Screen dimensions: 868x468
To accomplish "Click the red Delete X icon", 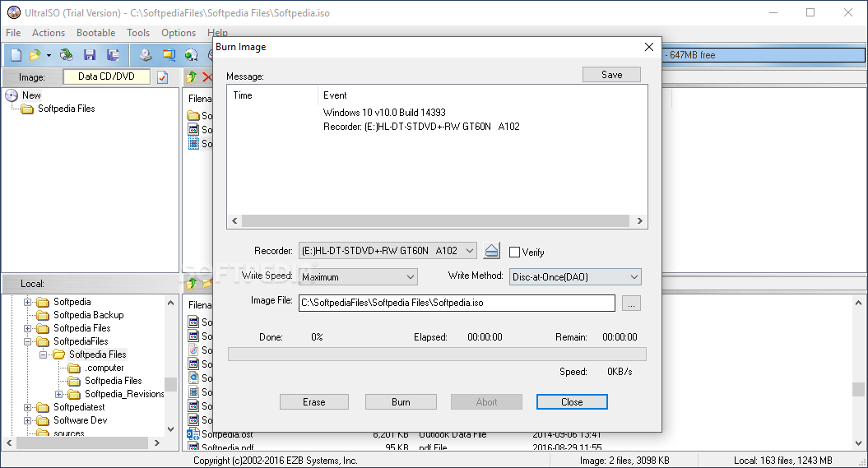I will tap(207, 76).
